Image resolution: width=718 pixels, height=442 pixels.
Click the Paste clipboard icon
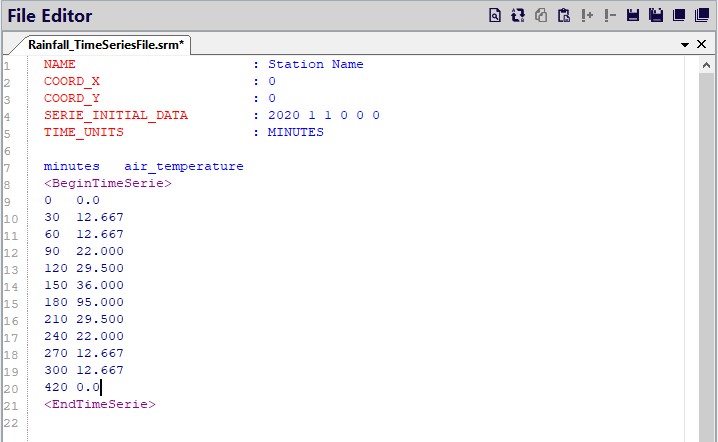coord(564,16)
